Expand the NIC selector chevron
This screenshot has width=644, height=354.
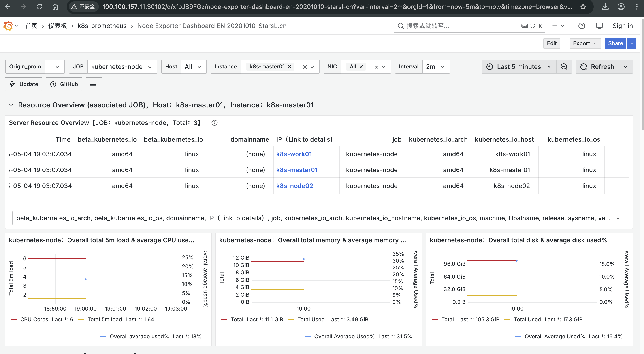(x=384, y=67)
